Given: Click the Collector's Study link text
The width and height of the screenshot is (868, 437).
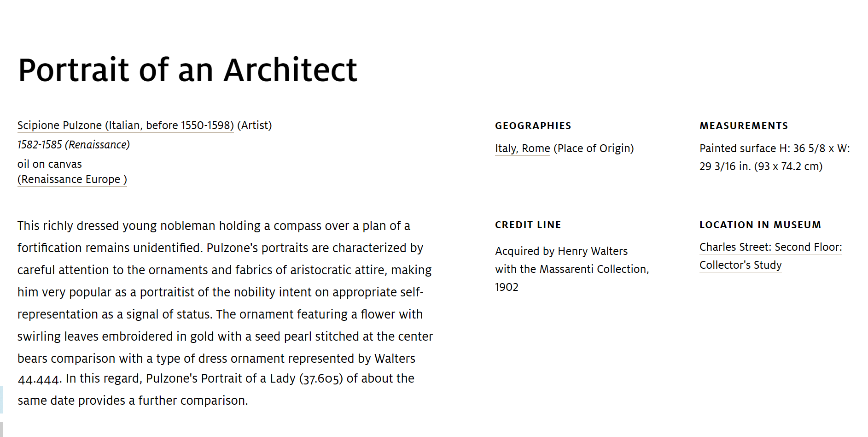Looking at the screenshot, I should click(x=740, y=265).
